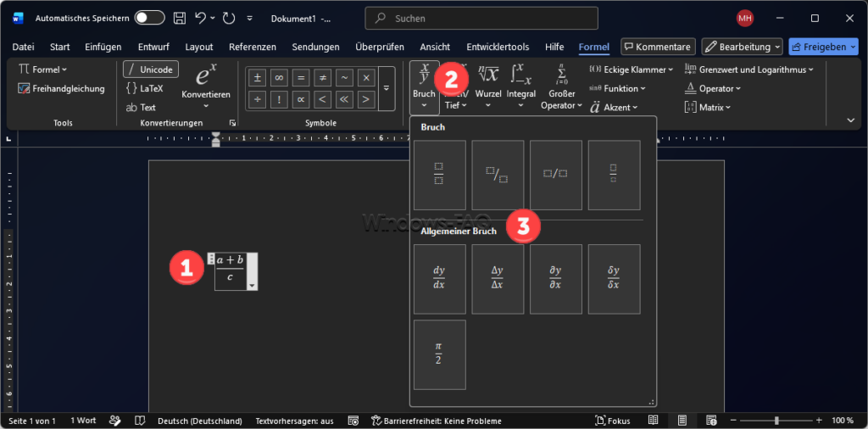This screenshot has height=429, width=868.
Task: Switch to the Überprüfen tab
Action: (x=380, y=47)
